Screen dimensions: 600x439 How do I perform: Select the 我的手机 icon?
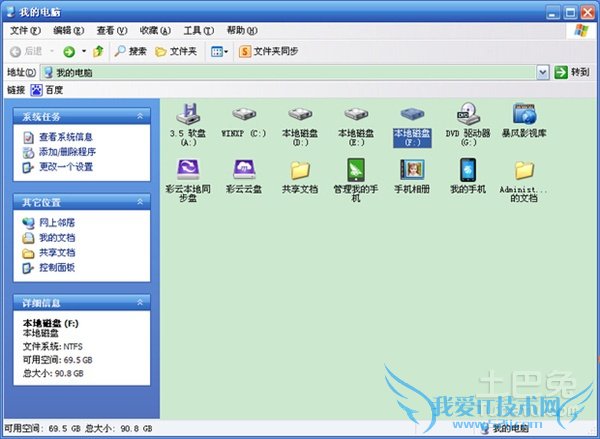click(468, 176)
